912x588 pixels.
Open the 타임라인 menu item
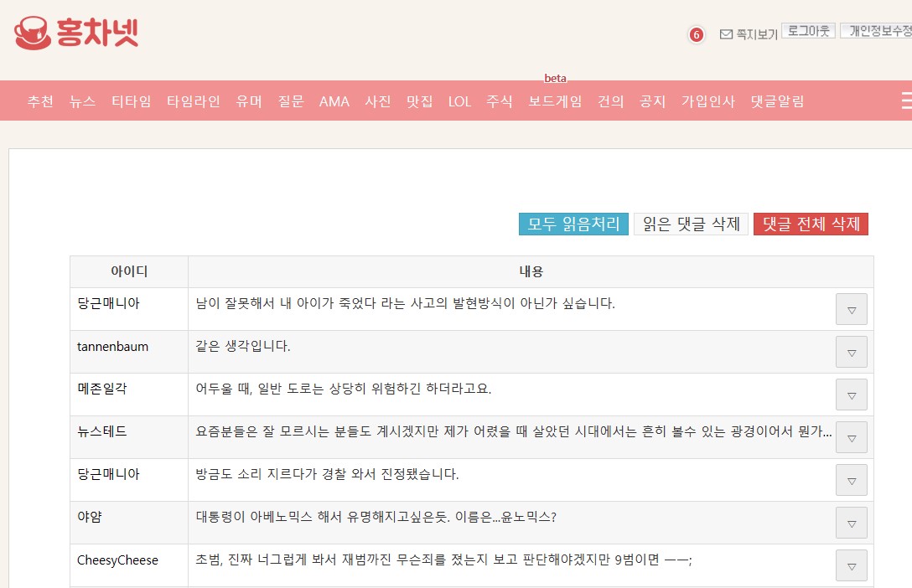pos(194,101)
